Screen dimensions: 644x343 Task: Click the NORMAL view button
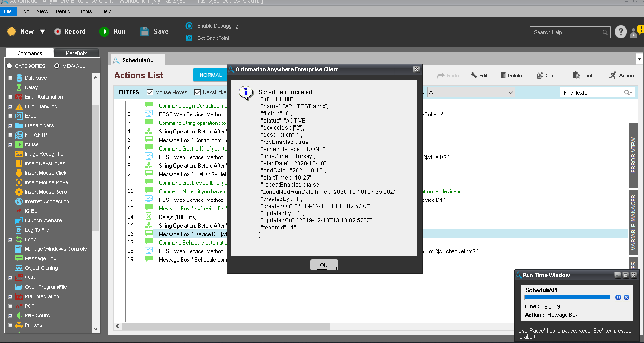211,75
